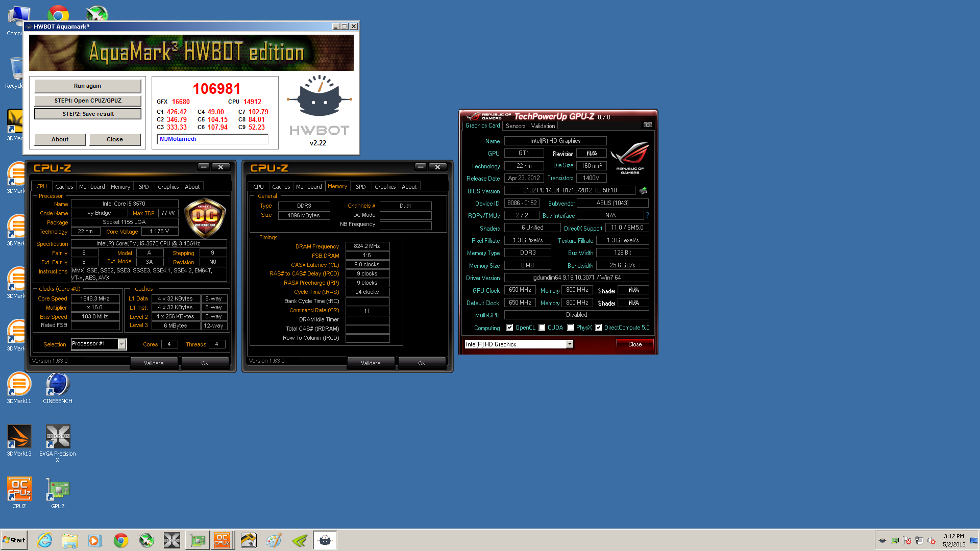Open the CPUZ desktop shortcut

click(x=19, y=493)
